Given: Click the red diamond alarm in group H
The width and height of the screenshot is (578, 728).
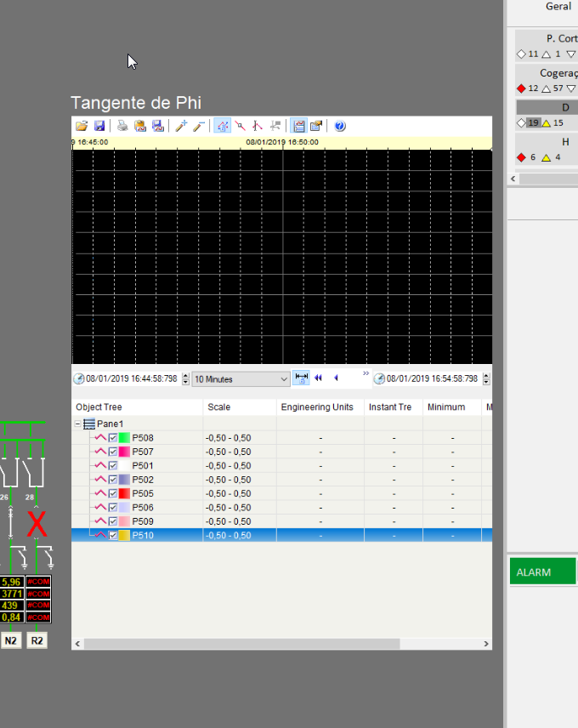Looking at the screenshot, I should [x=521, y=157].
